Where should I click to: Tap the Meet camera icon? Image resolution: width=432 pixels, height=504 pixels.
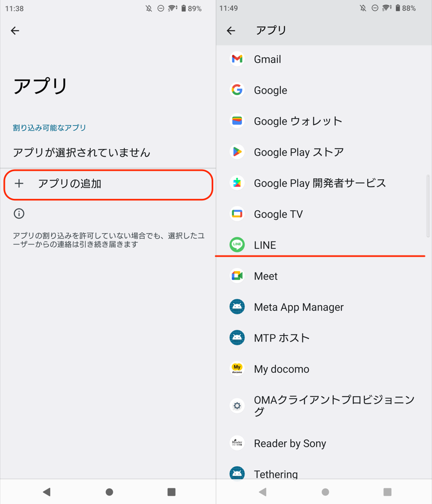click(237, 276)
